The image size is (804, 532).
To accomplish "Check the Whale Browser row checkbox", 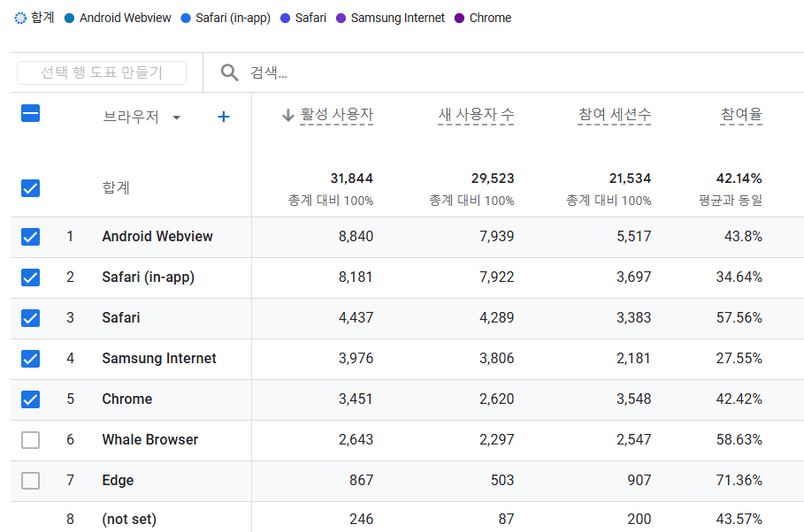I will (x=30, y=440).
